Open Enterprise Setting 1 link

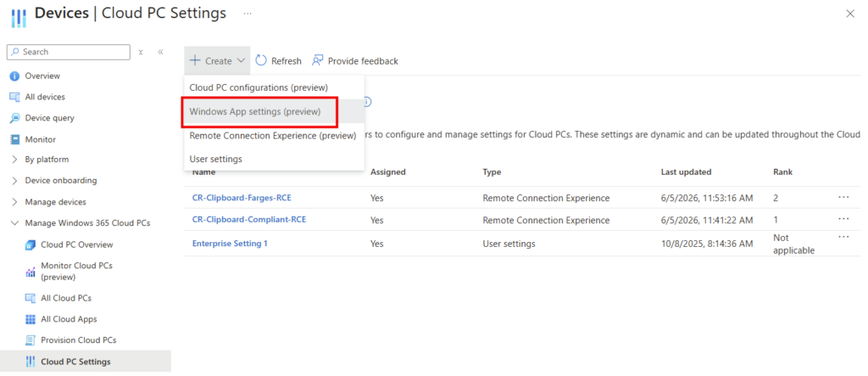tap(230, 243)
